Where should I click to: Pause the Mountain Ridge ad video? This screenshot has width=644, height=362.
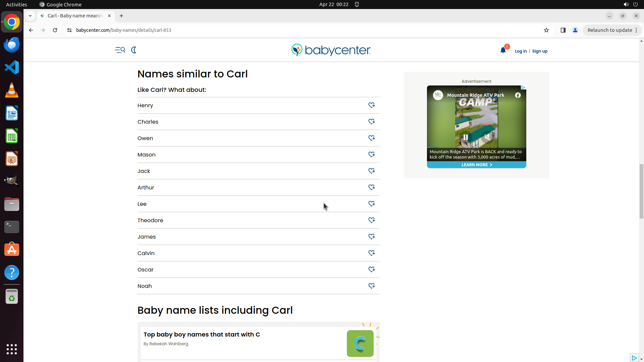pyautogui.click(x=466, y=137)
